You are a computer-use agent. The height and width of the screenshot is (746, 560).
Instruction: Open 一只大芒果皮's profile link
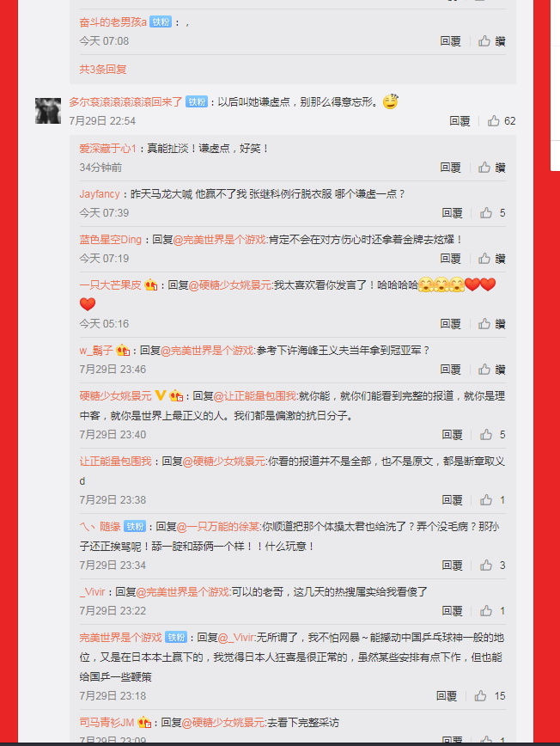110,285
